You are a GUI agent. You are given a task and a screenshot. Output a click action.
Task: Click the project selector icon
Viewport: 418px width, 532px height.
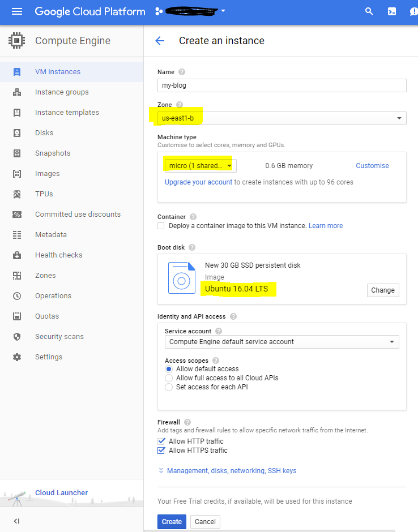(159, 11)
